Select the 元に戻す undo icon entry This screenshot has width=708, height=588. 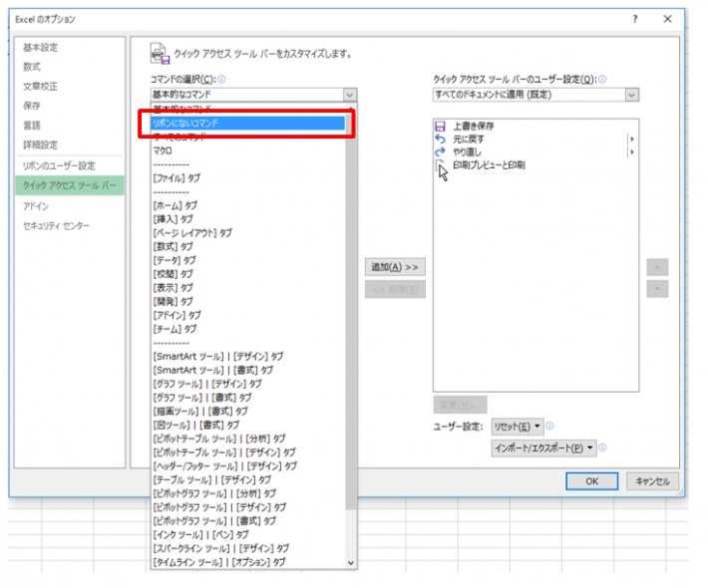click(440, 140)
